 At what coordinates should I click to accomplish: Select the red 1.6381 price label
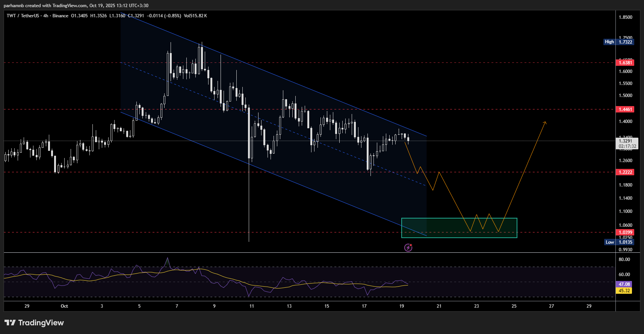click(625, 63)
